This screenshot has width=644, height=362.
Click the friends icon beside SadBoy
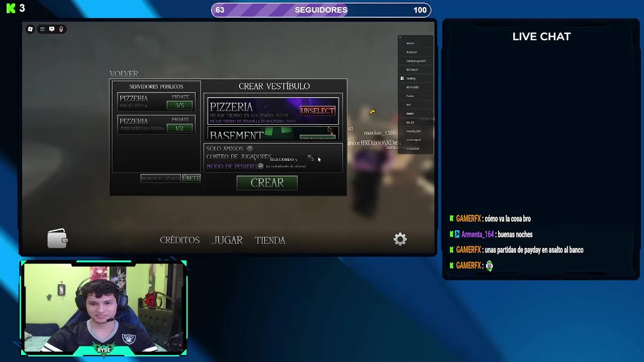click(x=402, y=78)
